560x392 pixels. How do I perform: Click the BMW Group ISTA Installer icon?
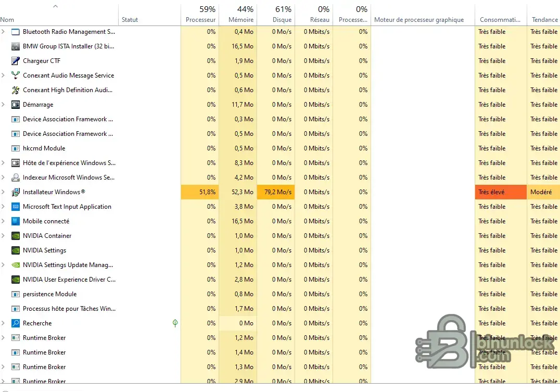[16, 46]
